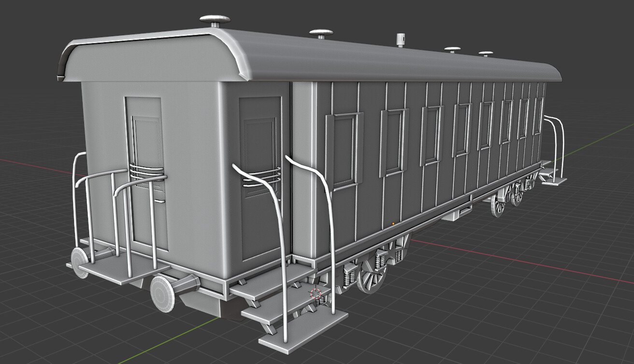Click the 3D cursor crosshair on the step
The width and height of the screenshot is (634, 364).
click(x=315, y=293)
